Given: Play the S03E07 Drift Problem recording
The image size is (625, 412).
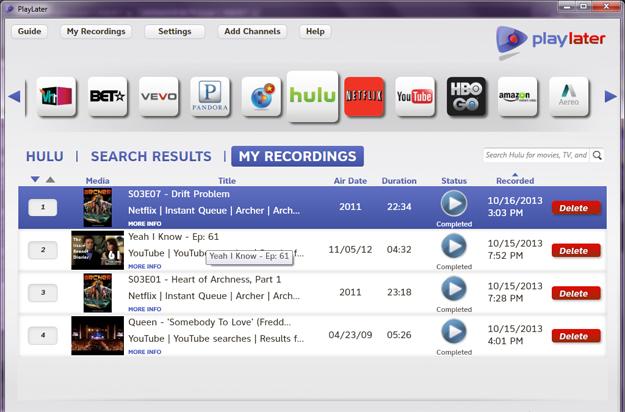Looking at the screenshot, I should [454, 203].
